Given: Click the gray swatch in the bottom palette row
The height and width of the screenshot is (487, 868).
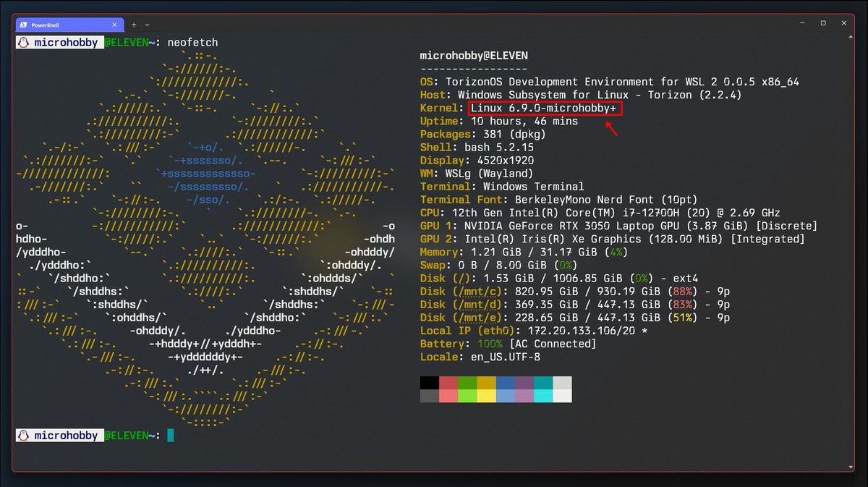Looking at the screenshot, I should click(430, 396).
